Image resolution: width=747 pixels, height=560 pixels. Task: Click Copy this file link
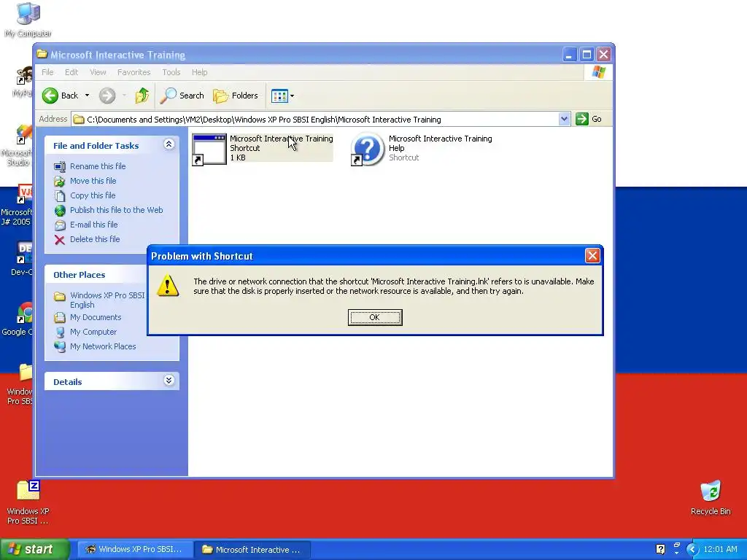click(93, 195)
